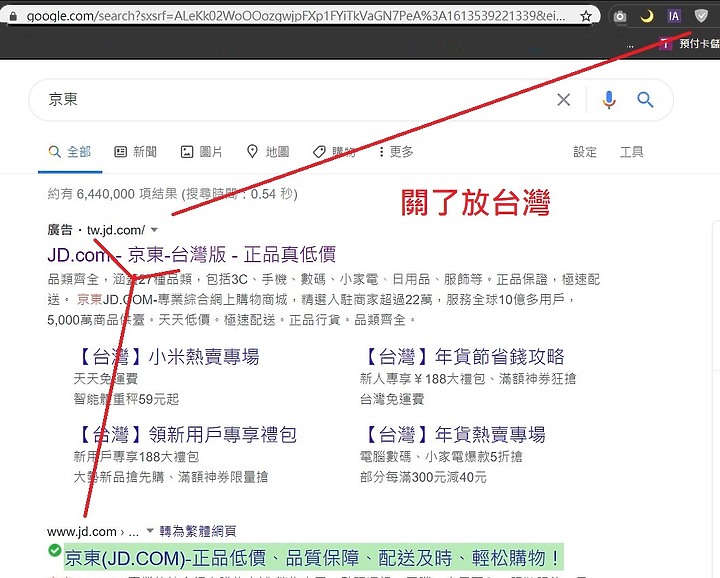The width and height of the screenshot is (720, 578).
Task: Switch to the 圖片 tab
Action: (x=201, y=152)
